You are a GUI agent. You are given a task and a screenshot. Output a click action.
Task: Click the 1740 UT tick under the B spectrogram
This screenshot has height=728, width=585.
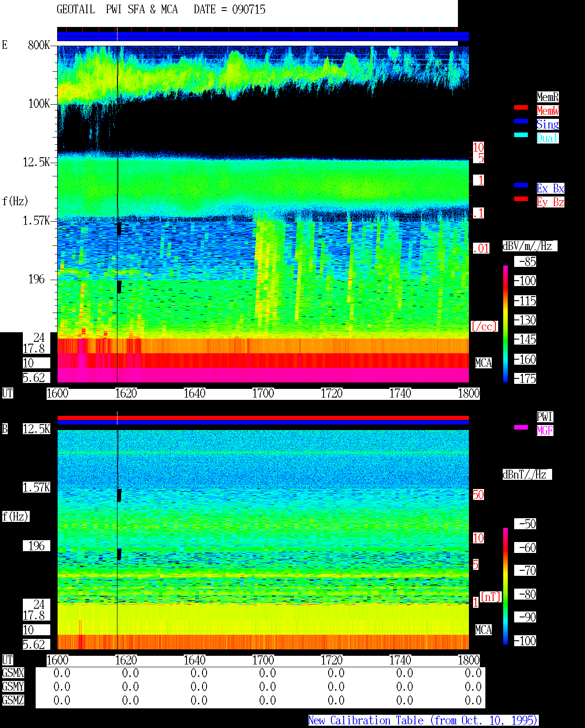[x=400, y=660]
